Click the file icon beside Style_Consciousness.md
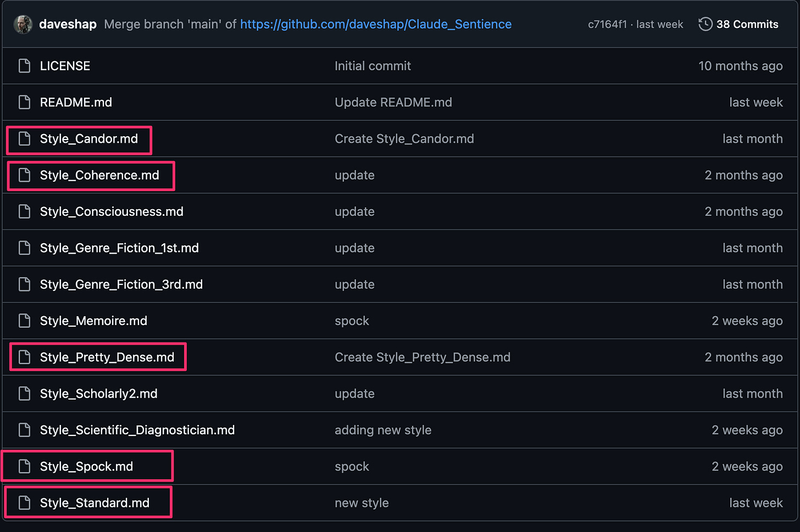Image resolution: width=800 pixels, height=532 pixels. (x=24, y=211)
